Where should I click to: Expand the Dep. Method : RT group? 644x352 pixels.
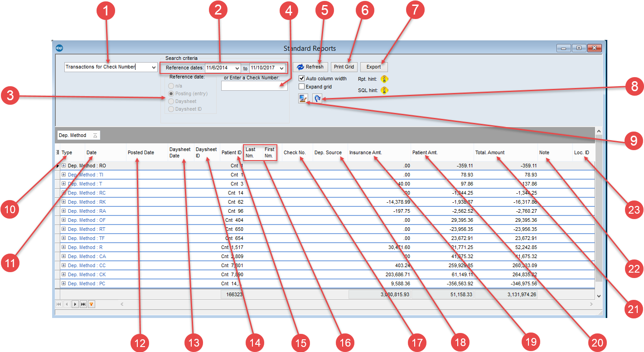click(64, 229)
